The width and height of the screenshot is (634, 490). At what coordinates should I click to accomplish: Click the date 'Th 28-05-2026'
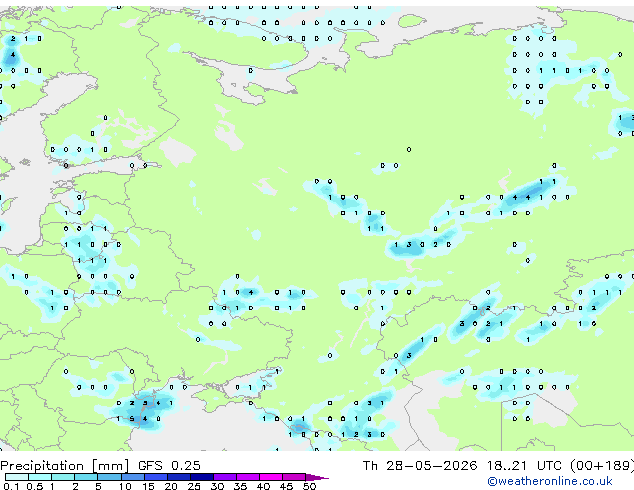point(420,466)
